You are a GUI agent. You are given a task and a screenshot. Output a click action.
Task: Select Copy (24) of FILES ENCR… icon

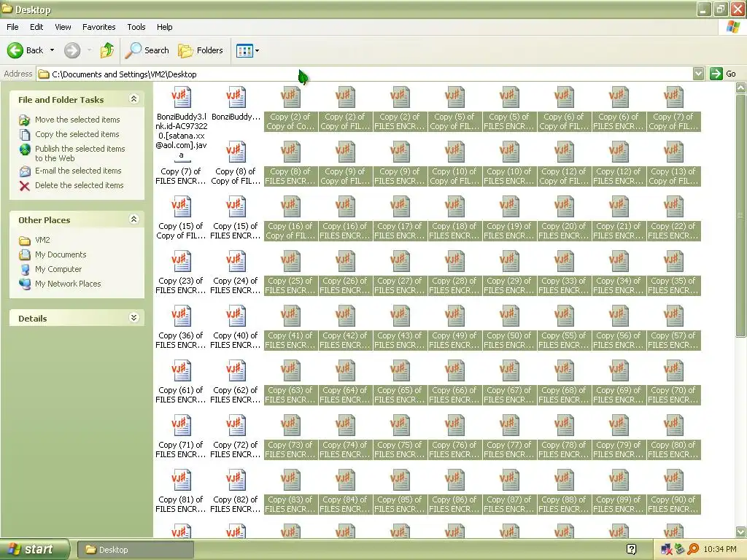(236, 262)
